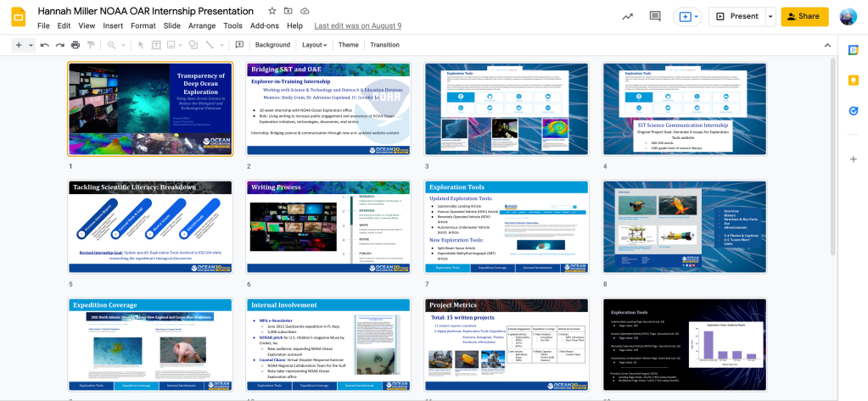Open the Tasks sidebar icon

(x=853, y=110)
